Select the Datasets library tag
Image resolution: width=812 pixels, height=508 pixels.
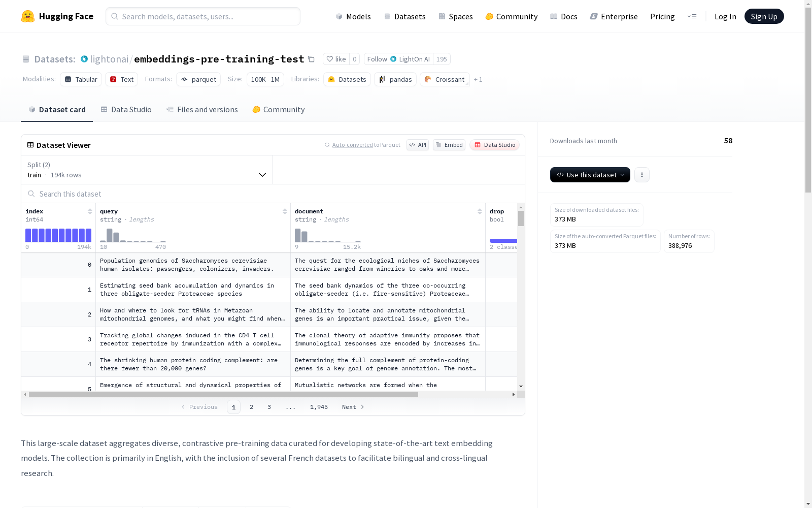(x=347, y=79)
